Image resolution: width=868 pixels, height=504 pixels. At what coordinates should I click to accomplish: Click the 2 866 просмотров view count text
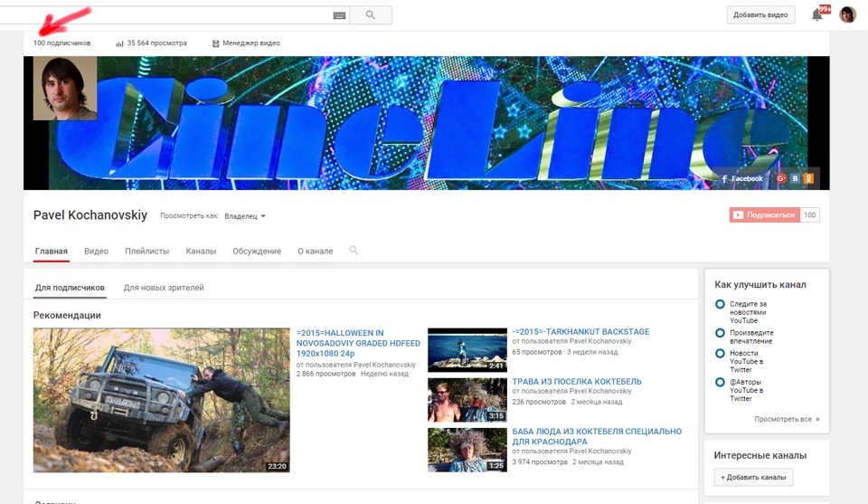click(x=326, y=374)
